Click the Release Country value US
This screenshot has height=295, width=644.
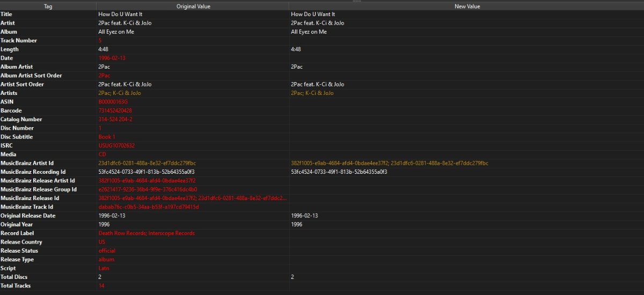click(102, 242)
